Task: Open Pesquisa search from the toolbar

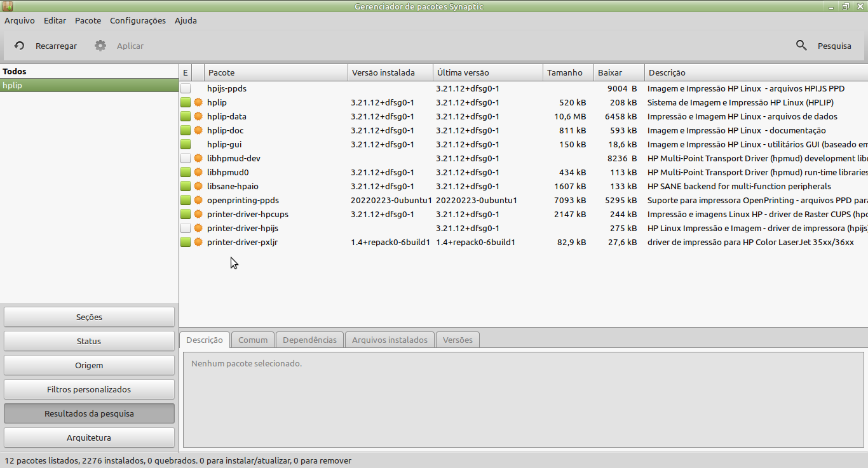Action: [x=824, y=46]
